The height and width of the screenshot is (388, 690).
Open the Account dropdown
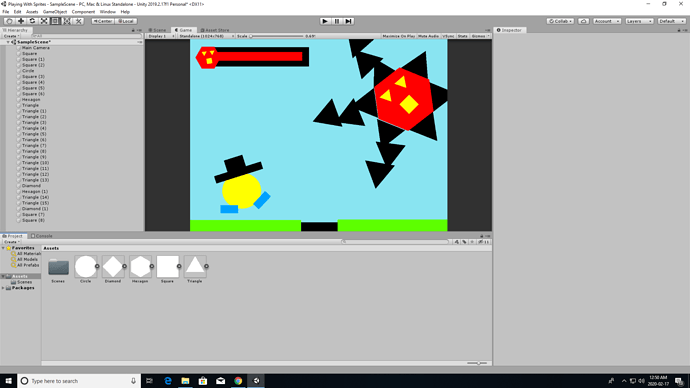[606, 21]
